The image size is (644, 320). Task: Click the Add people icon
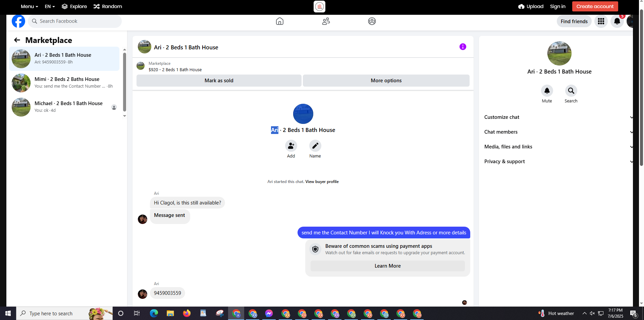(x=291, y=146)
